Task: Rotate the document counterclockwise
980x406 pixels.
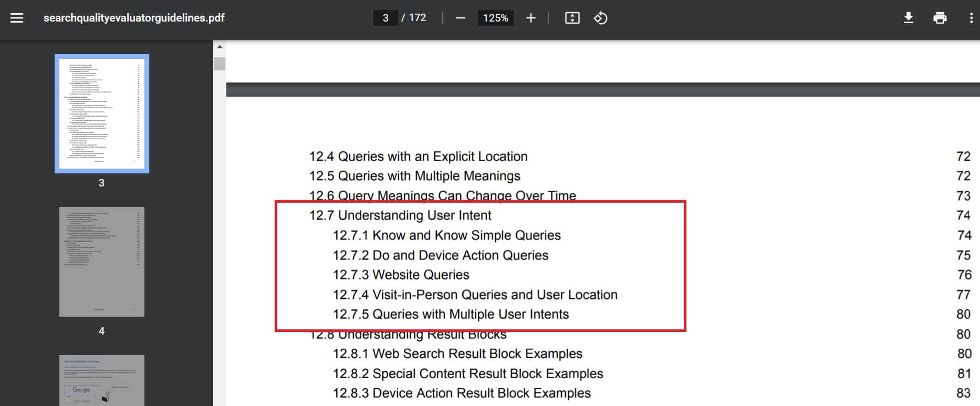Action: pos(600,18)
